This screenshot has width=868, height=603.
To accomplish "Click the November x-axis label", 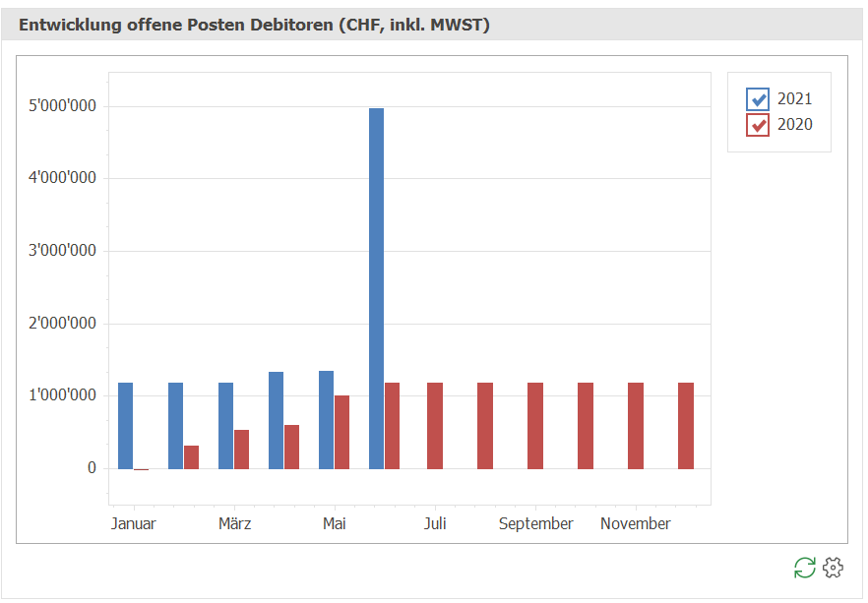I will [x=636, y=523].
